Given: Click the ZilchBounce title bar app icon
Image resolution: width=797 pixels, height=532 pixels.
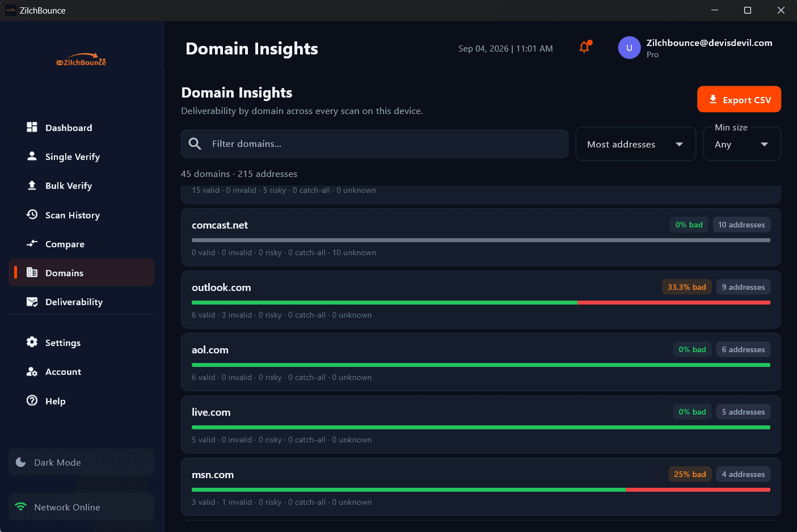Looking at the screenshot, I should coord(10,10).
